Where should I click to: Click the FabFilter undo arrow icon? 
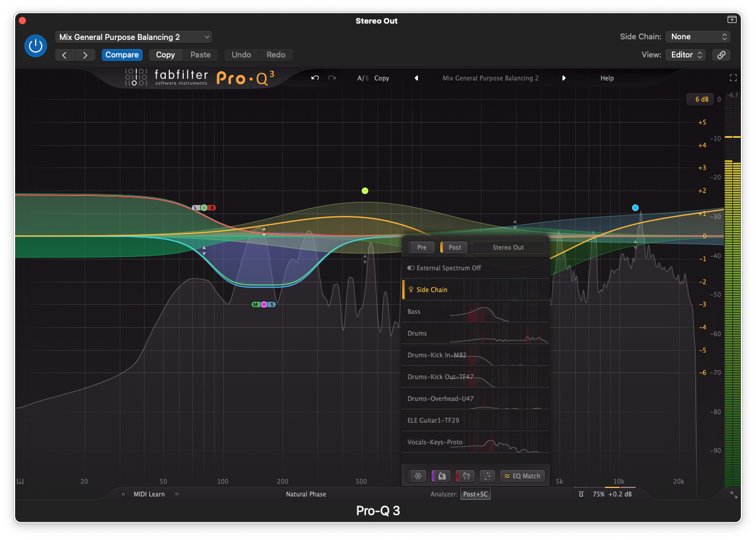315,78
